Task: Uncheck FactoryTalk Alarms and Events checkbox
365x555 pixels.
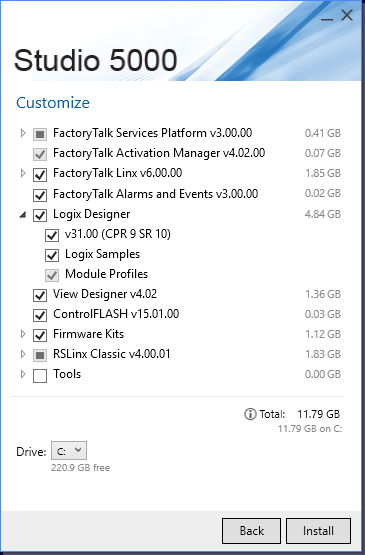Action: [40, 195]
